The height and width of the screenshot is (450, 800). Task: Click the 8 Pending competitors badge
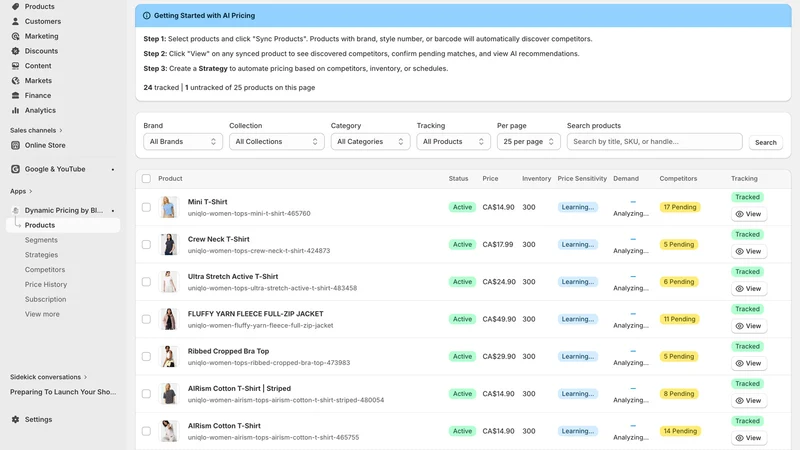679,393
